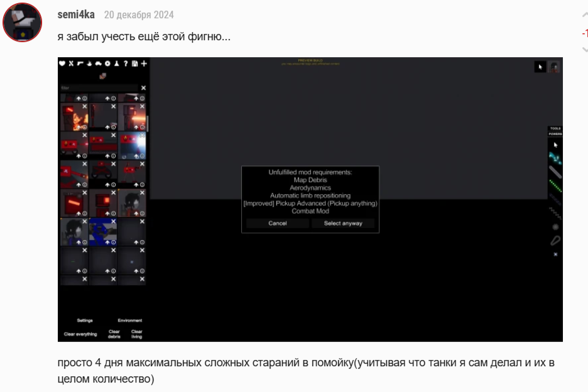The image size is (588, 392).
Task: Open the mods plus-sign category
Action: click(x=144, y=63)
